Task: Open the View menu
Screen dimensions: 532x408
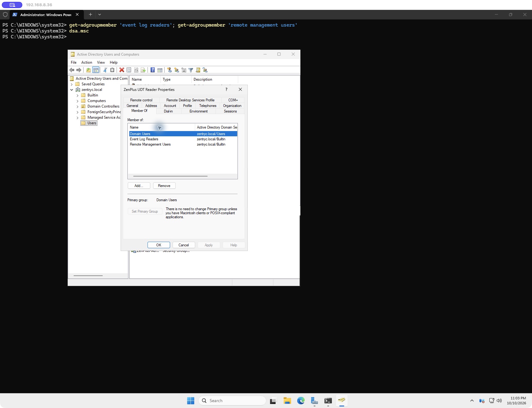Action: (x=101, y=62)
